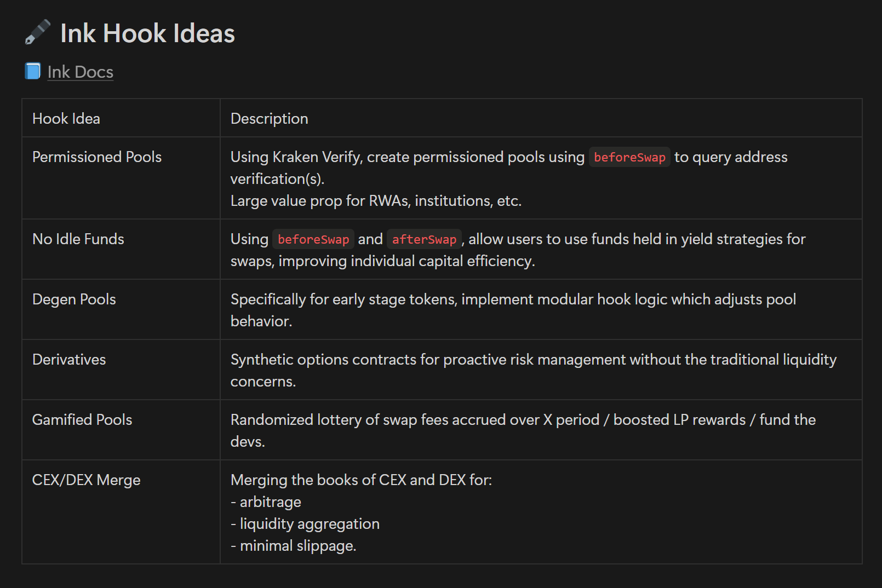Open the Ink Docs link
The width and height of the screenshot is (882, 588).
[x=80, y=72]
